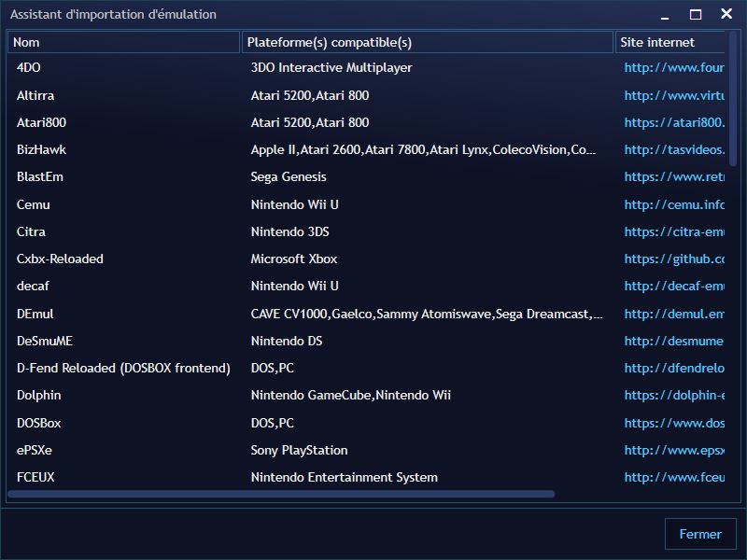Open the Dolphin website link
The width and height of the screenshot is (747, 560).
674,395
